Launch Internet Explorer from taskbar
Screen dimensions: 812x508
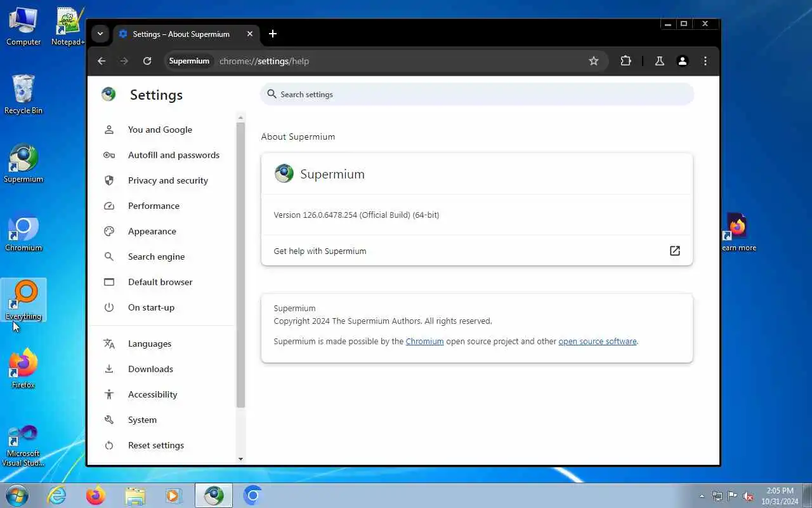pyautogui.click(x=57, y=495)
